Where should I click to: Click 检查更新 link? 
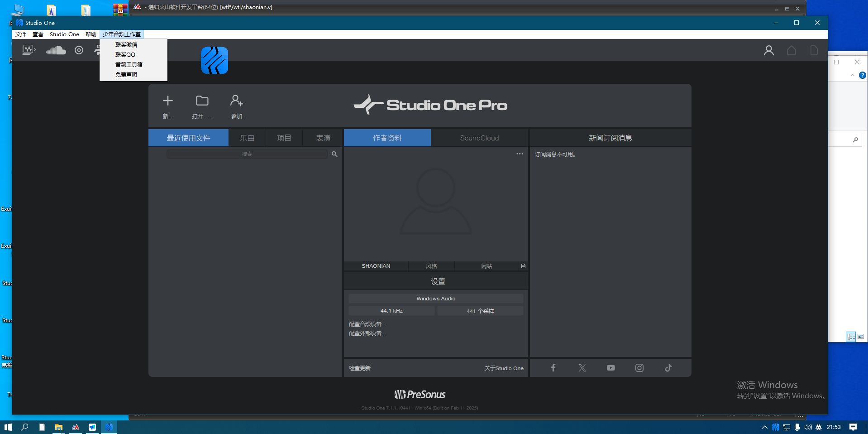(x=360, y=368)
